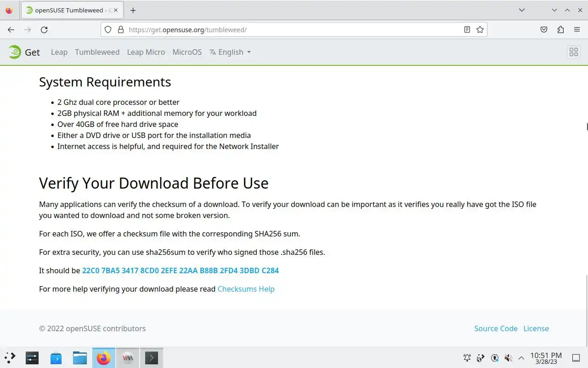The width and height of the screenshot is (588, 368).
Task: Click the muted audio volume icon
Action: [x=508, y=357]
